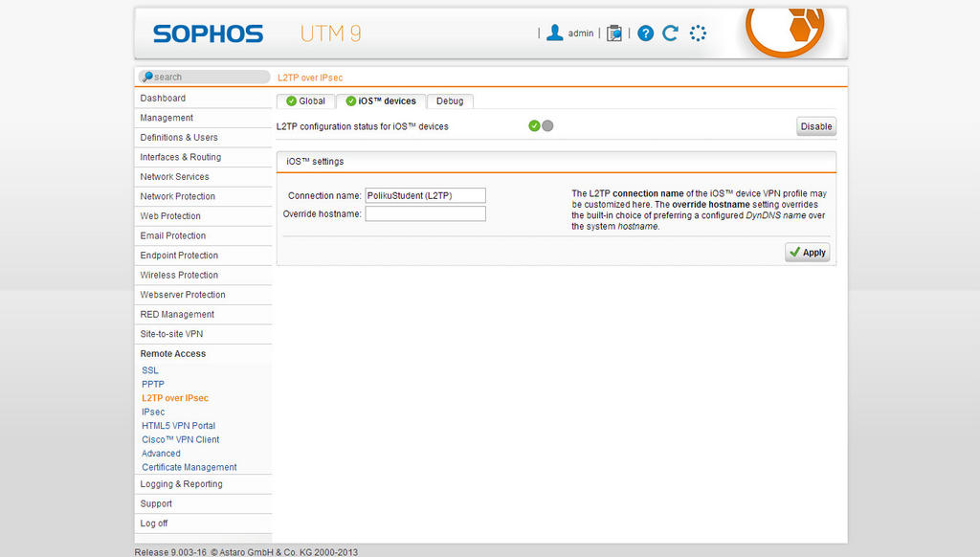Select the iOS devices tab
Viewport: 980px width, 557px height.
381,101
